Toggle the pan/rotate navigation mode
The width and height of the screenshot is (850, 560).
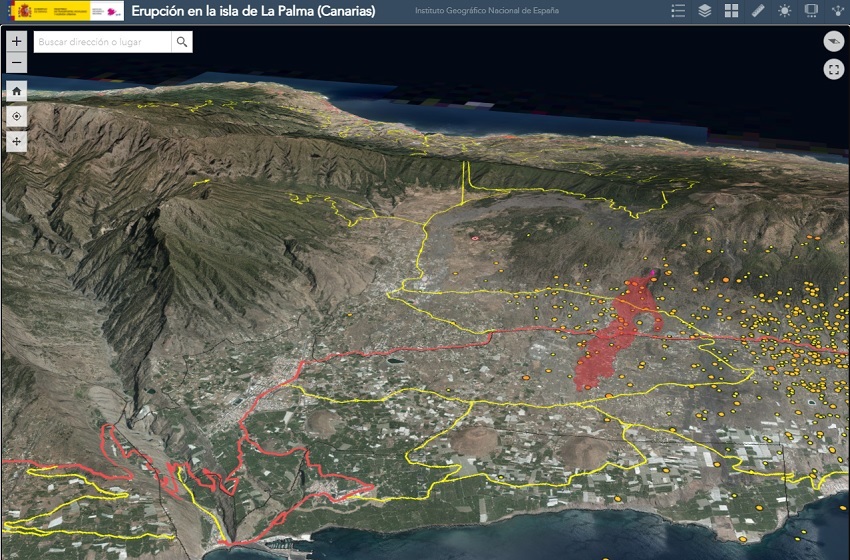17,142
